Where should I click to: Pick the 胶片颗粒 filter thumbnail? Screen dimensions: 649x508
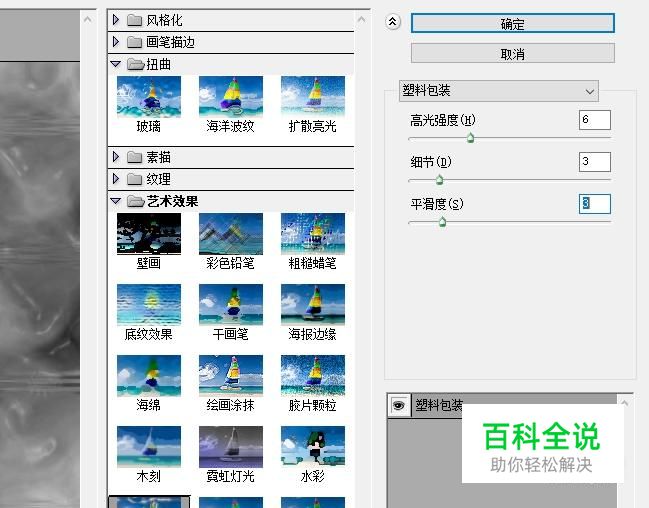[312, 376]
